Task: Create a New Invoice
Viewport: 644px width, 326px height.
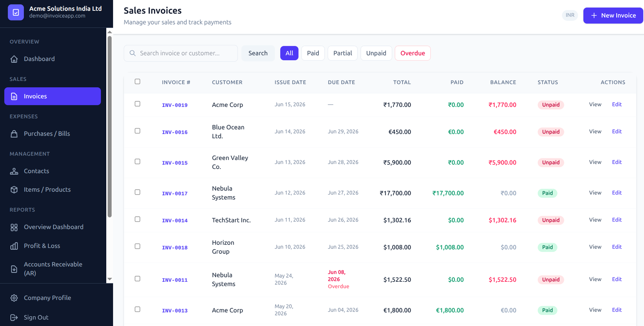Action: click(613, 15)
